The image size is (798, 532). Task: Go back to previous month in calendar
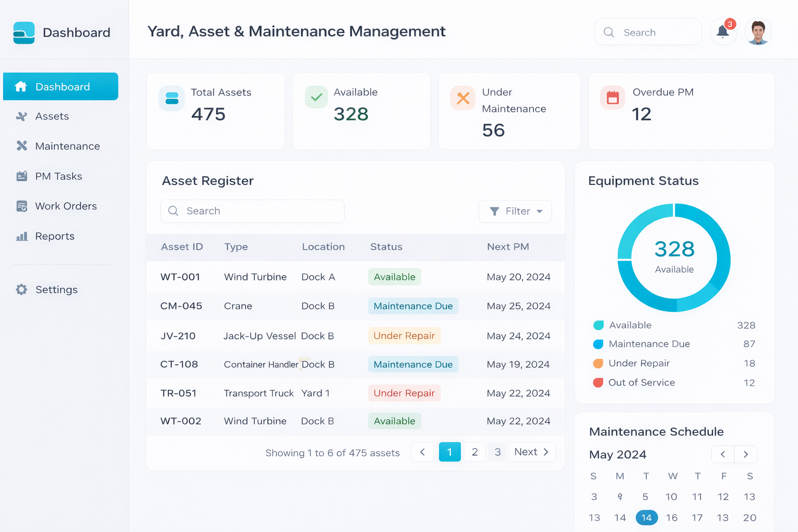tap(723, 454)
